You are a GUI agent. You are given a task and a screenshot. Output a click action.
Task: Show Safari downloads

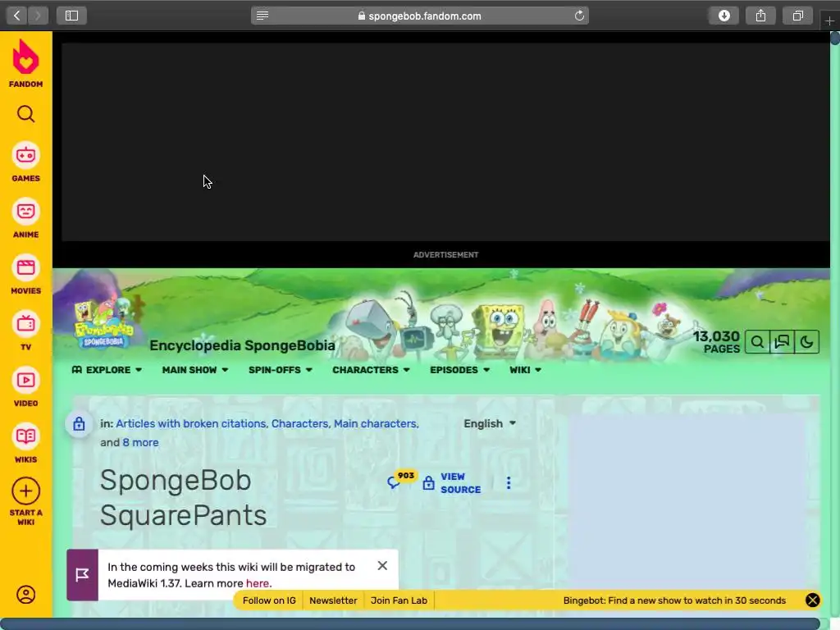724,16
